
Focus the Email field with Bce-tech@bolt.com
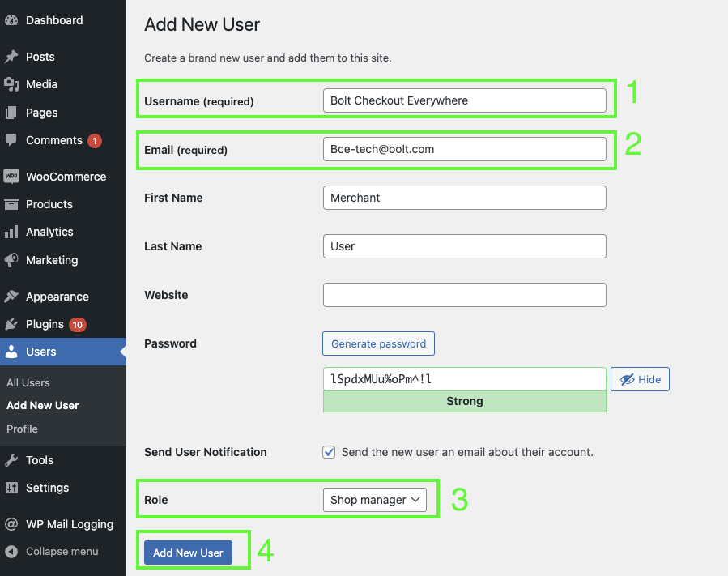465,149
